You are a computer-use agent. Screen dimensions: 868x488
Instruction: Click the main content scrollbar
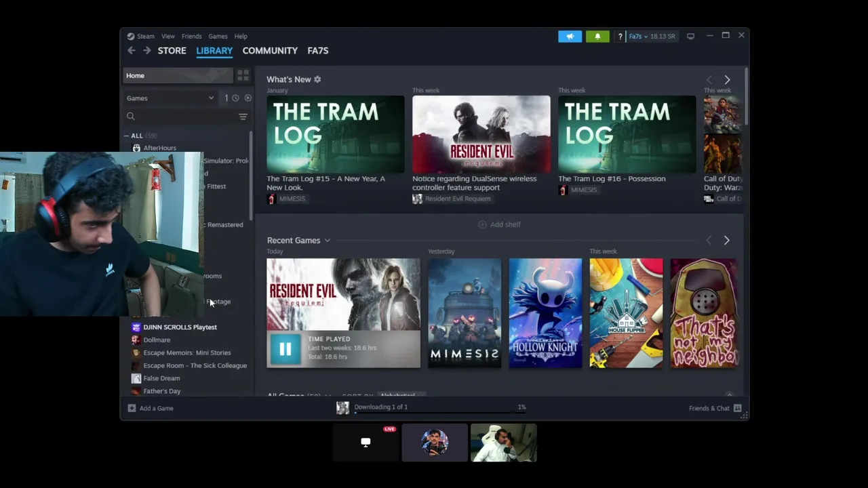pyautogui.click(x=747, y=96)
